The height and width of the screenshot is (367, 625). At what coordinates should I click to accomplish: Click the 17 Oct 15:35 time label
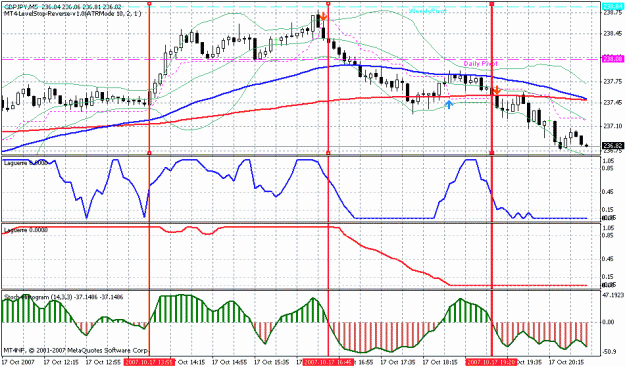(271, 362)
